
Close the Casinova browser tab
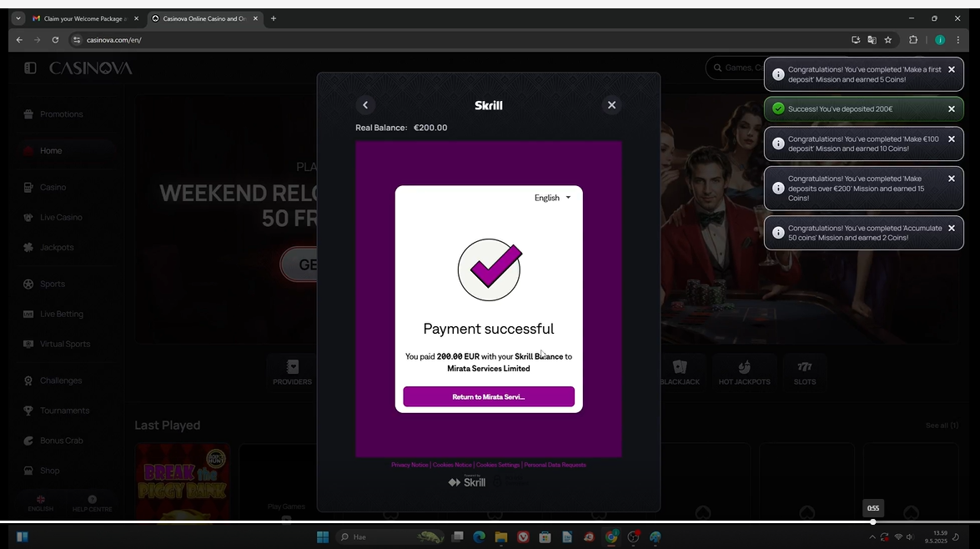[x=255, y=18]
